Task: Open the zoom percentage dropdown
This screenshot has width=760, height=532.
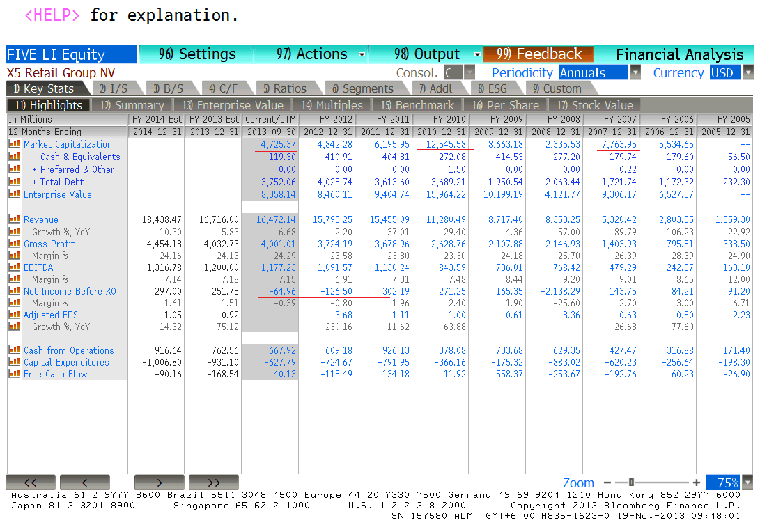Action: [x=748, y=483]
